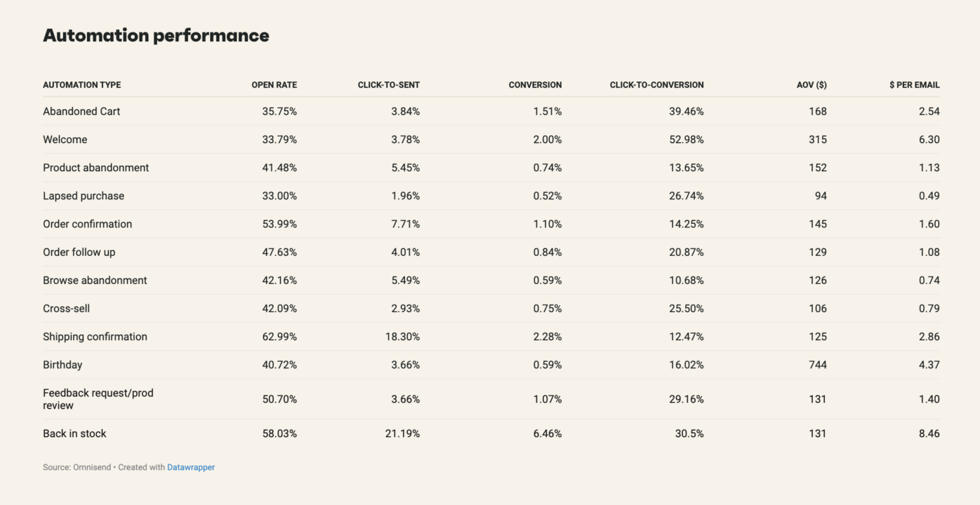The height and width of the screenshot is (505, 980).
Task: Sort by Open Rate column header
Action: pos(274,85)
